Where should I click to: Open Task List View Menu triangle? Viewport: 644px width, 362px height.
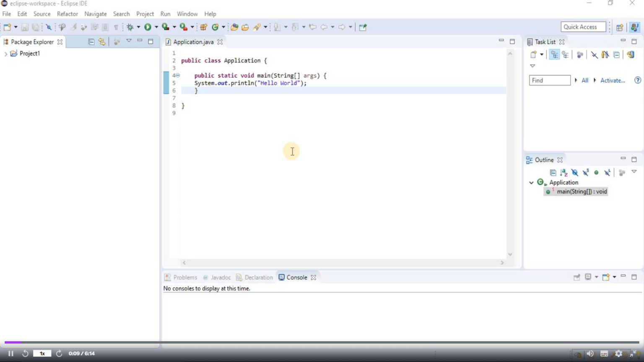532,66
